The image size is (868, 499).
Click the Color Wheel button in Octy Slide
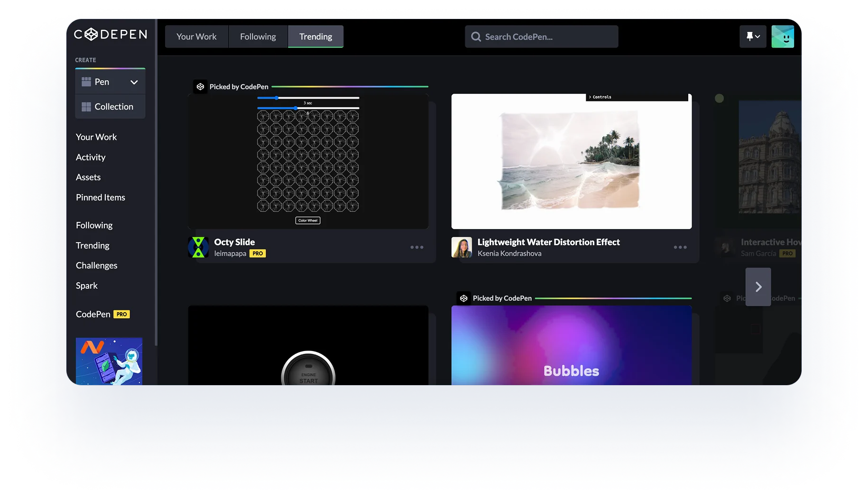click(x=308, y=221)
